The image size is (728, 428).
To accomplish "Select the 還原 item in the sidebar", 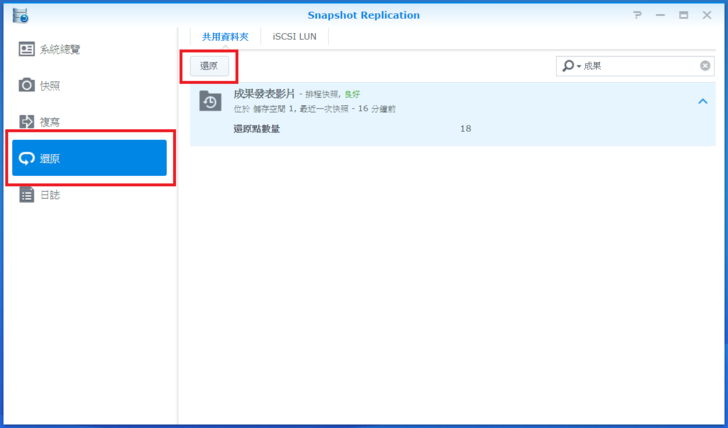I will (x=89, y=158).
